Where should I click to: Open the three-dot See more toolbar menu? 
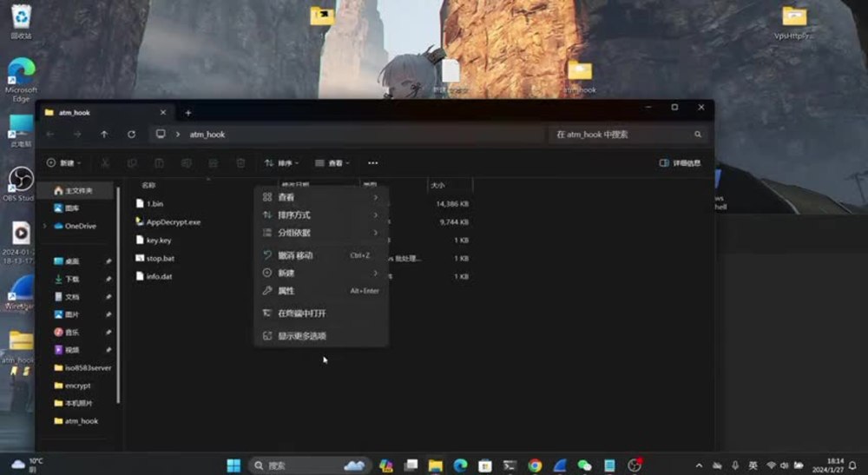tap(372, 162)
